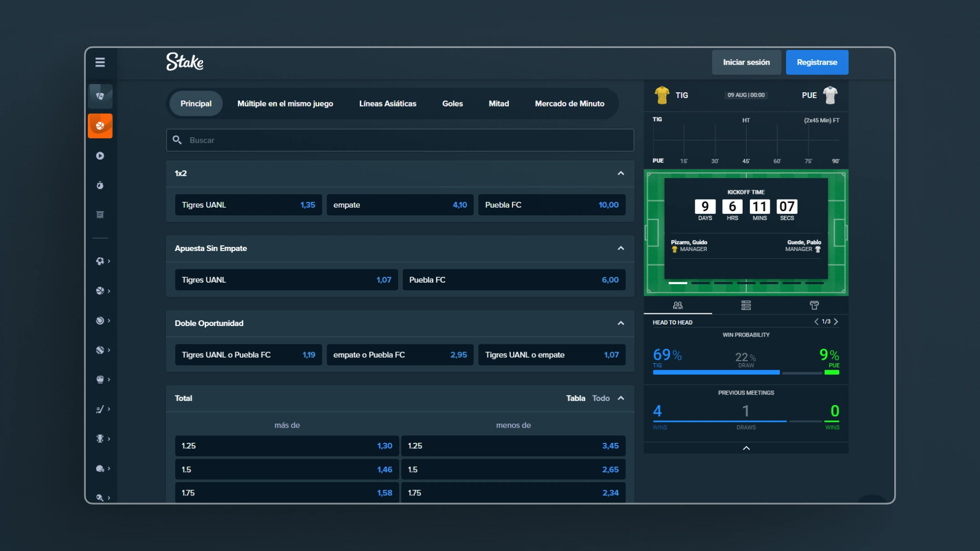This screenshot has width=980, height=551.
Task: Click the magnifier icon in search box
Action: (177, 140)
